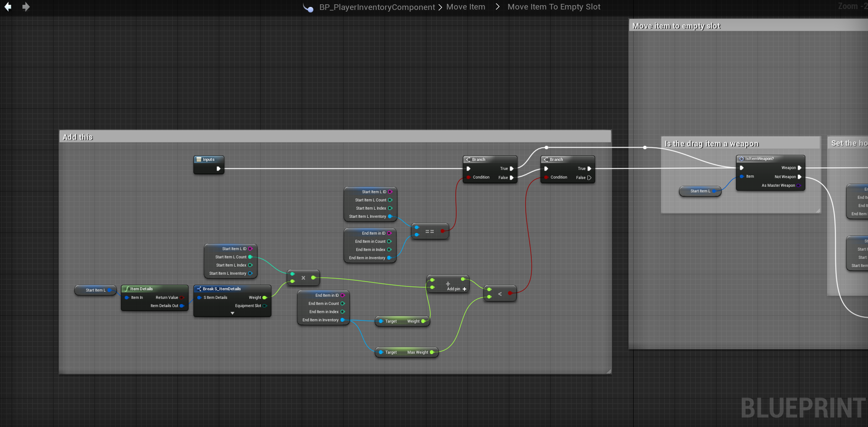This screenshot has height=427, width=868.
Task: Go to Move Item in breadcrumb
Action: coord(466,7)
